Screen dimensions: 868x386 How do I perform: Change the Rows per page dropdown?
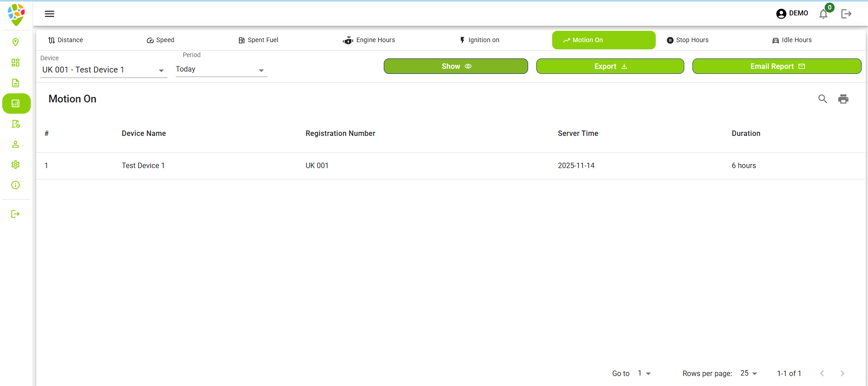[749, 373]
